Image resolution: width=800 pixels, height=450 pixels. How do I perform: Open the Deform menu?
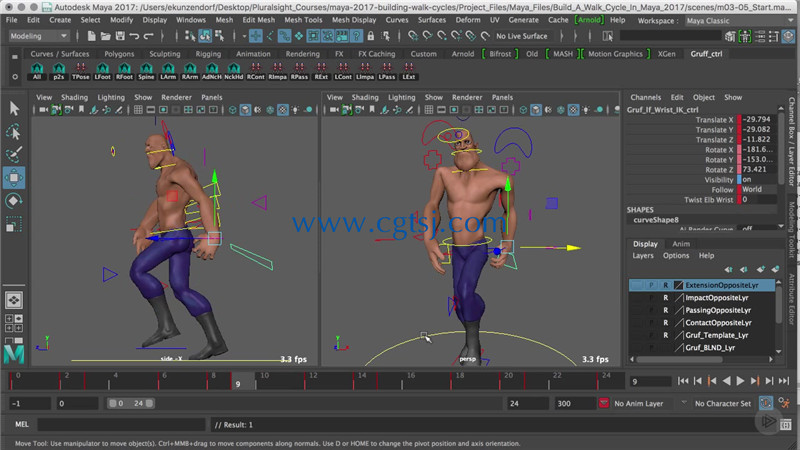pos(468,20)
